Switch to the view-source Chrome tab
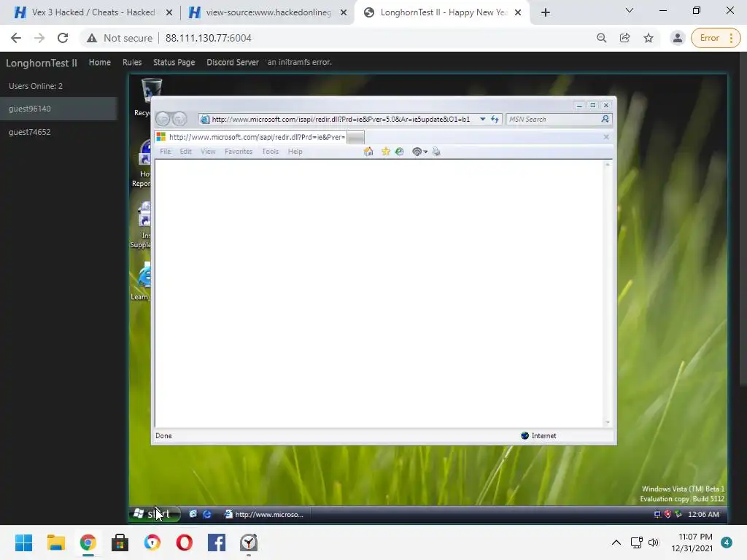Screen dimensions: 747x560 coord(267,12)
